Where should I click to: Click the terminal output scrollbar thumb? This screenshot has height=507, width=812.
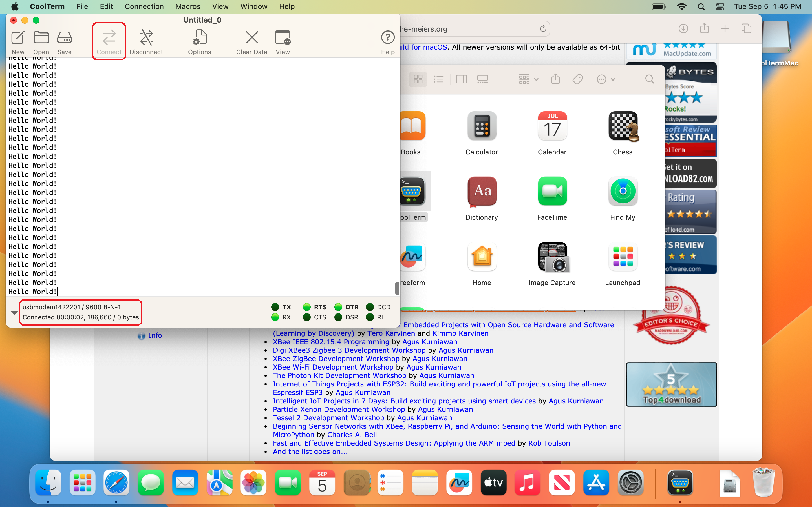(397, 288)
